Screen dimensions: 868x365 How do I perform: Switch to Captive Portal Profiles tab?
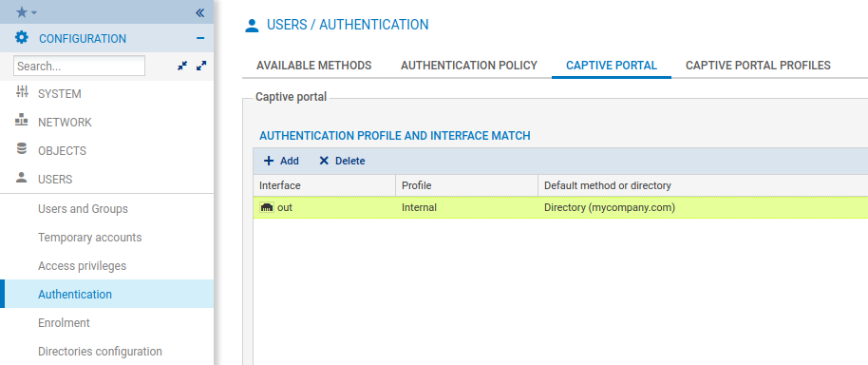(758, 66)
